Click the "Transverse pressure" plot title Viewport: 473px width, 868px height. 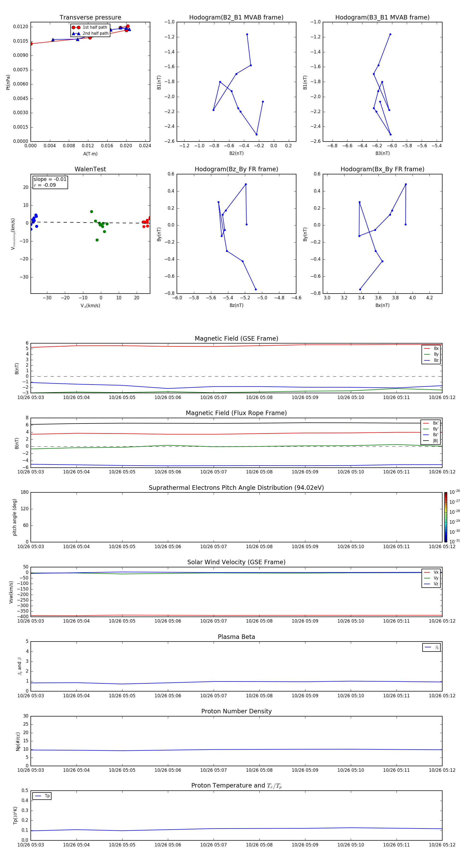(90, 18)
